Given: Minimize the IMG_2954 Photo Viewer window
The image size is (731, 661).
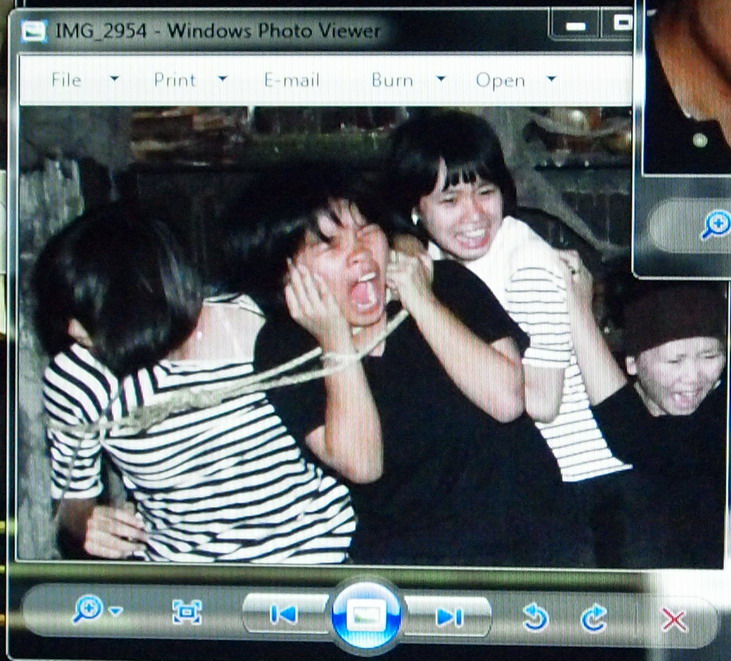Looking at the screenshot, I should click(575, 26).
